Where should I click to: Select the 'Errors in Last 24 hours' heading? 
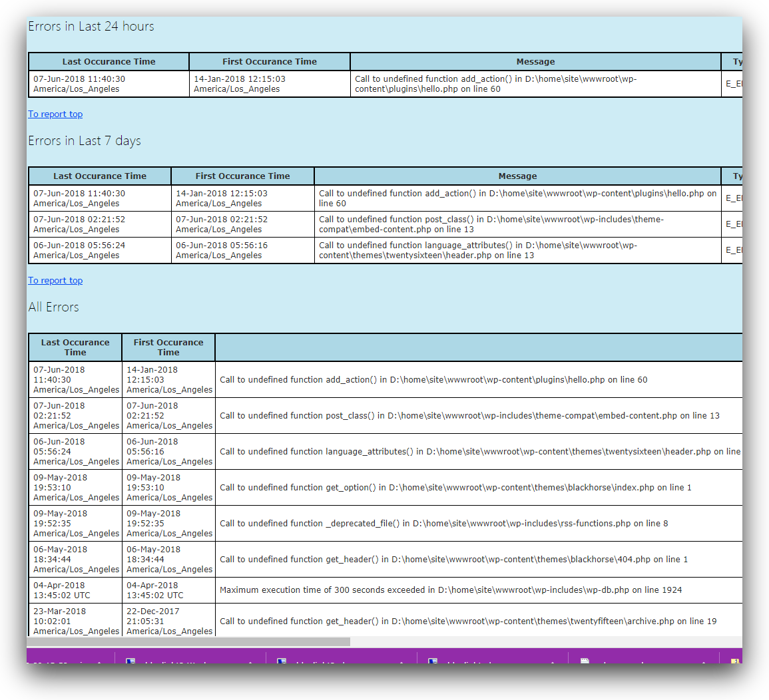[x=91, y=27]
